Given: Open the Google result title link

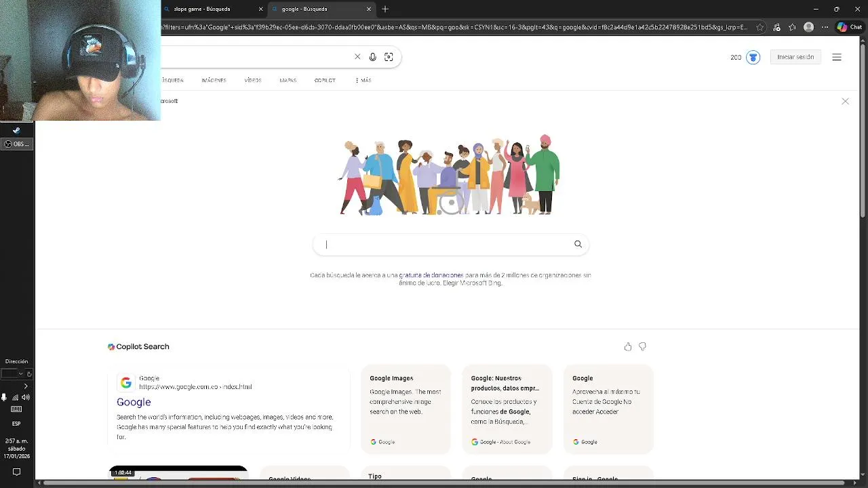Looking at the screenshot, I should click(x=134, y=402).
